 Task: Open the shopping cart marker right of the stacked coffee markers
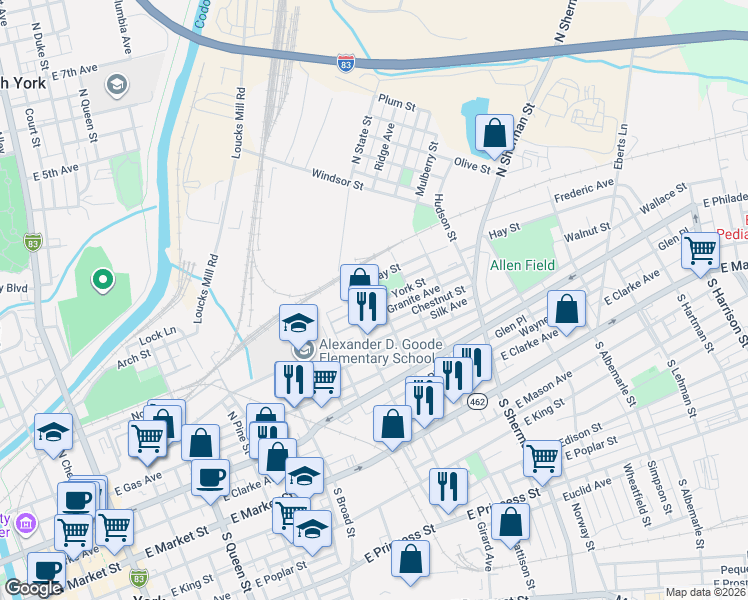tap(114, 528)
